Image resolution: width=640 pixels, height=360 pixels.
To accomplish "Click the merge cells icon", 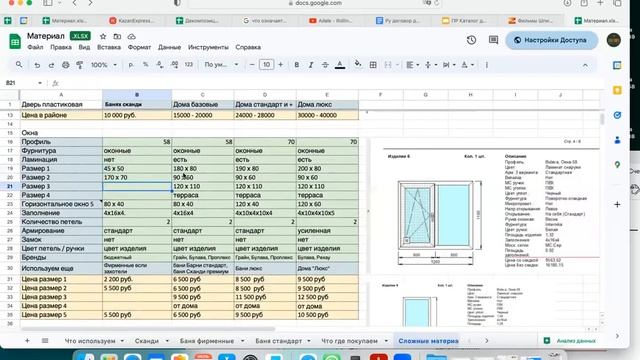I will pyautogui.click(x=388, y=65).
